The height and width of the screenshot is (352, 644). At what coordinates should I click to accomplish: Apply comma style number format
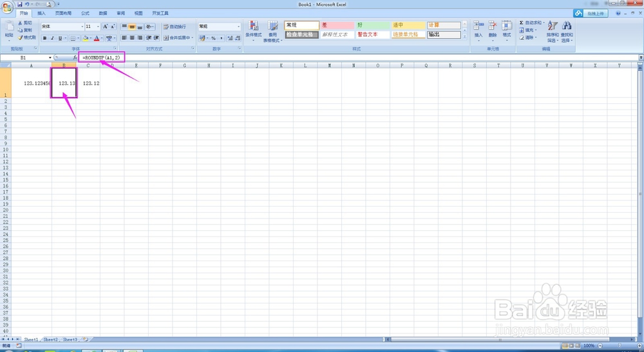click(x=222, y=38)
